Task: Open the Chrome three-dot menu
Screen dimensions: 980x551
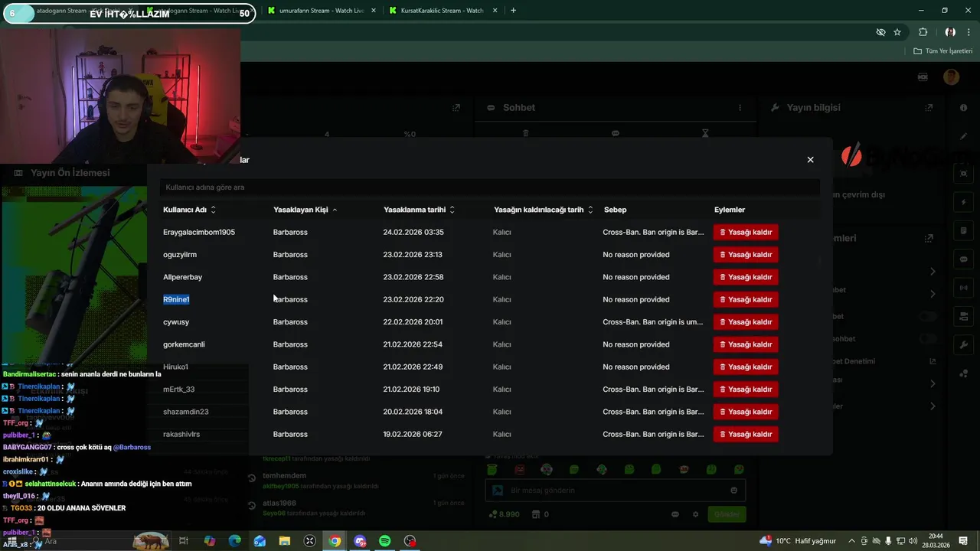Action: [969, 32]
